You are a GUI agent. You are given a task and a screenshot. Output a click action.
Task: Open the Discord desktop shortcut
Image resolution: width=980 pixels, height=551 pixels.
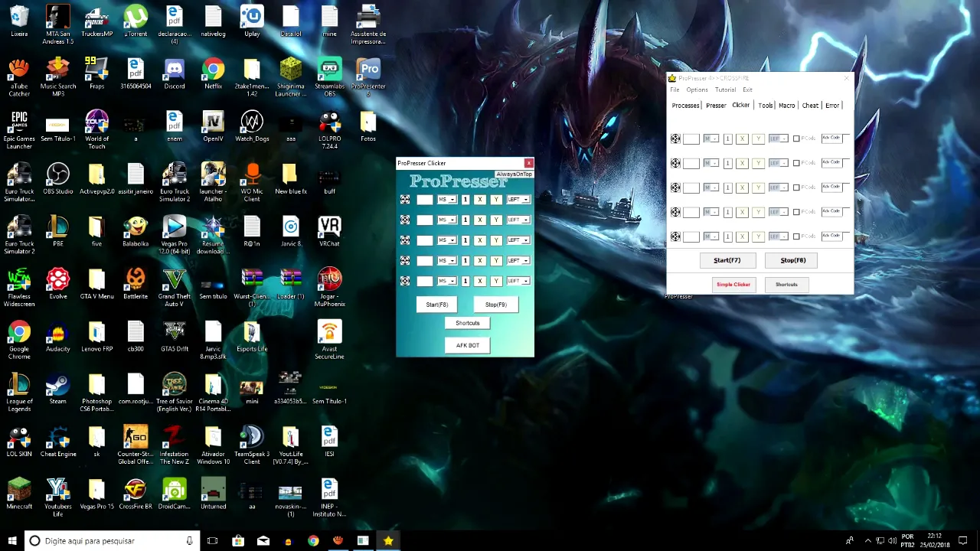(x=175, y=74)
